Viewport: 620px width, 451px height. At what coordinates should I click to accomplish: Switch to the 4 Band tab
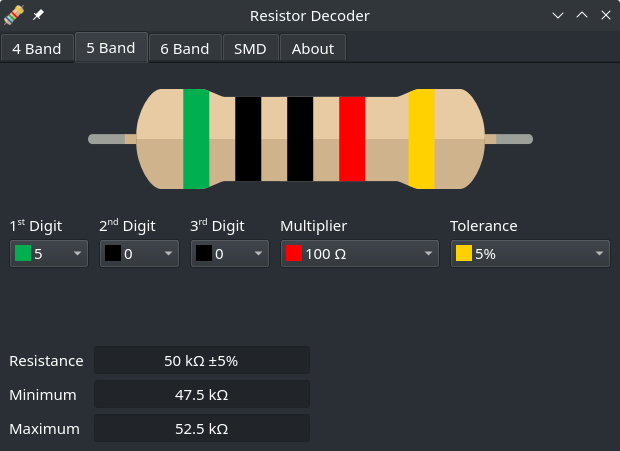37,48
